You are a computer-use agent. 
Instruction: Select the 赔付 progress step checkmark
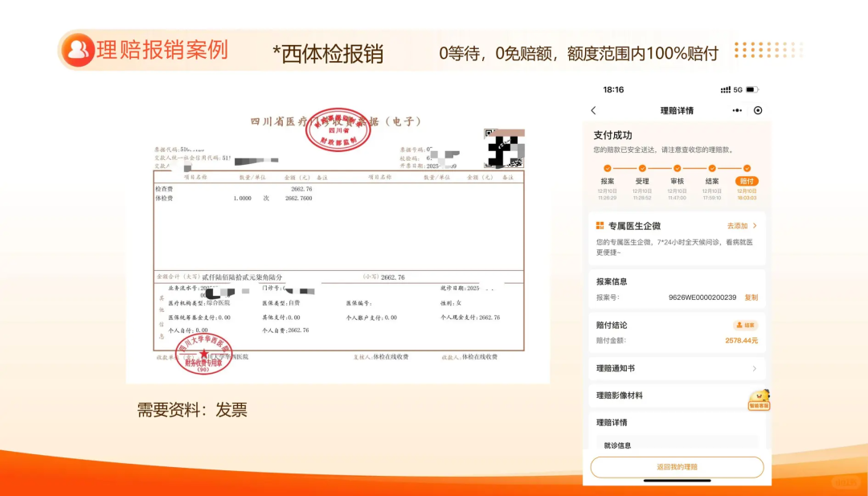tap(747, 168)
